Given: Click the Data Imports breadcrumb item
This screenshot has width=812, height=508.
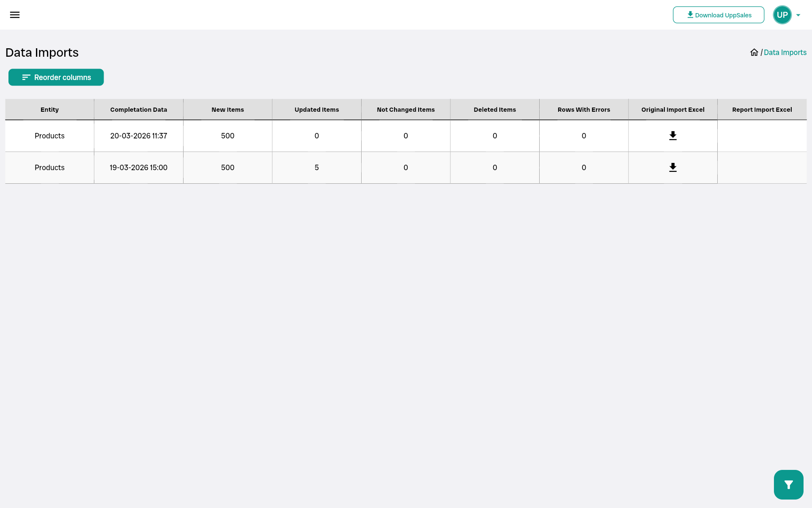Looking at the screenshot, I should (x=785, y=52).
